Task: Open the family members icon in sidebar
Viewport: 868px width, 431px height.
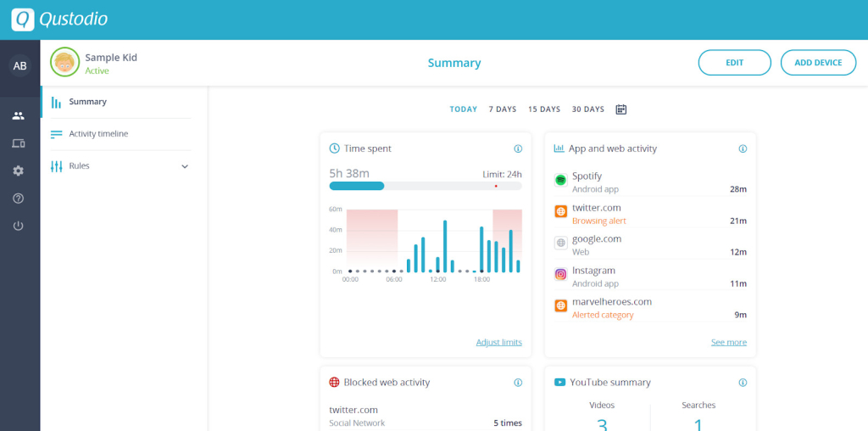Action: (x=19, y=115)
